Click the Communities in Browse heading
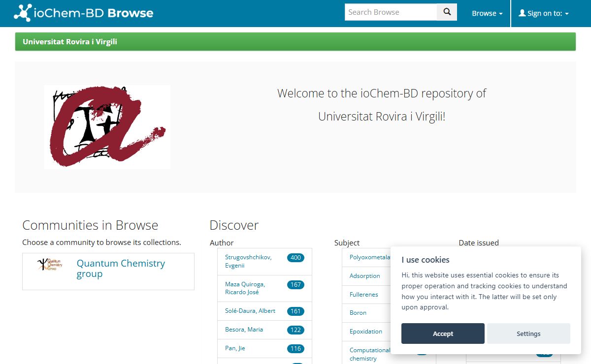591x364 pixels. tap(90, 225)
